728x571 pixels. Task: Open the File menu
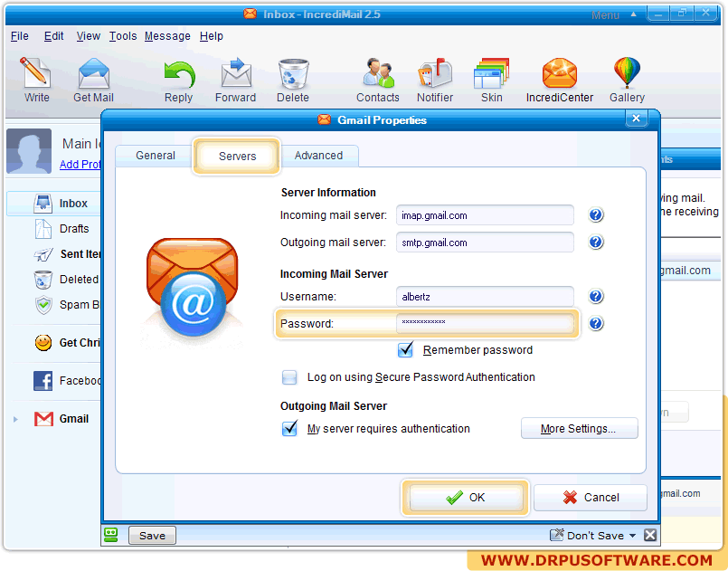20,36
